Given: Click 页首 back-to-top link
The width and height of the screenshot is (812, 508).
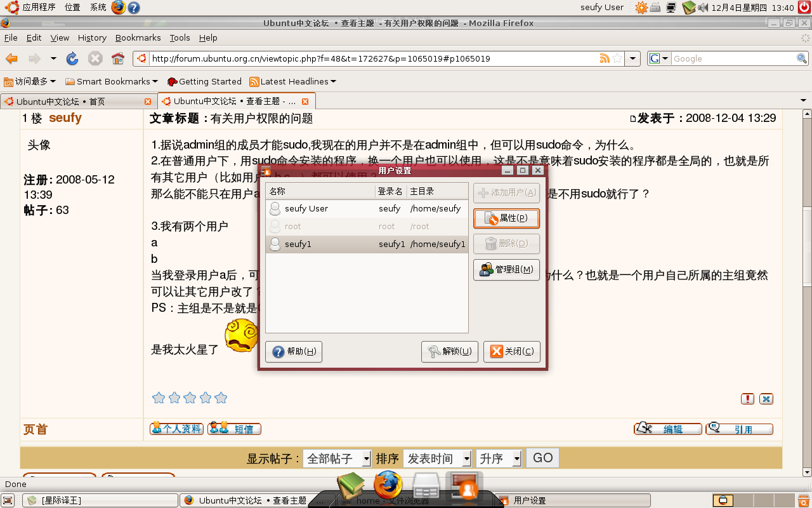Looking at the screenshot, I should (36, 429).
